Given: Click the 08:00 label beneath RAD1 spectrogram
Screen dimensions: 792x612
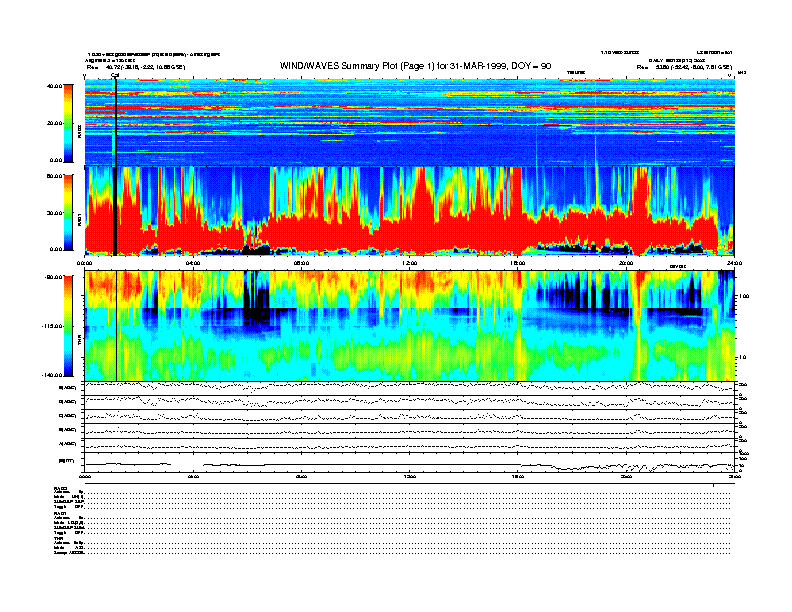Looking at the screenshot, I should tap(301, 263).
